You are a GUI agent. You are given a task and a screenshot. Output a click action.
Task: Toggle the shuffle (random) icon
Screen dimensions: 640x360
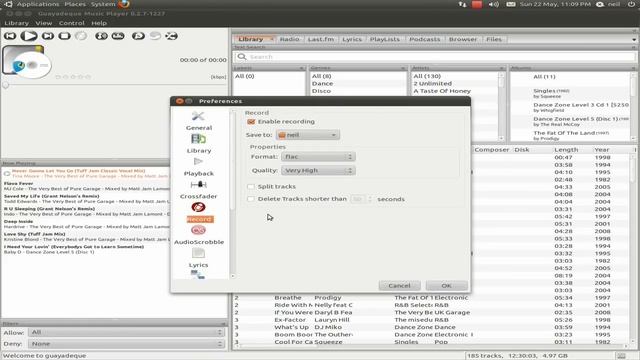pos(171,36)
